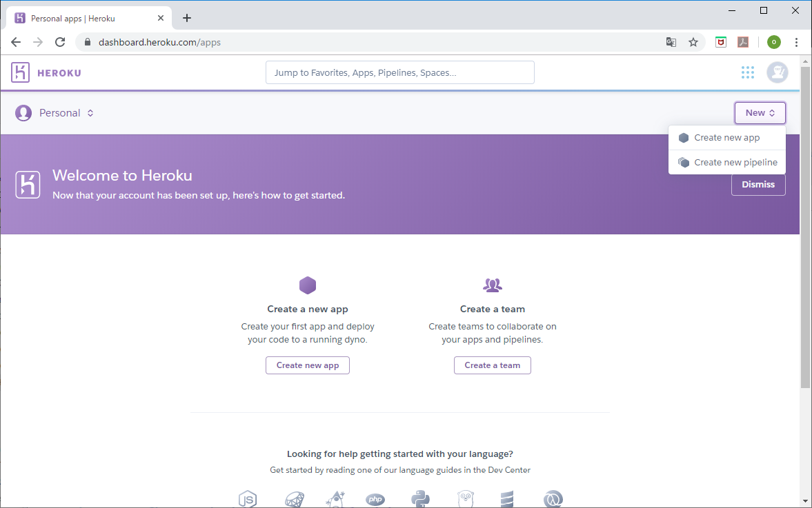Toggle the New dropdown button
812x508 pixels.
click(760, 113)
